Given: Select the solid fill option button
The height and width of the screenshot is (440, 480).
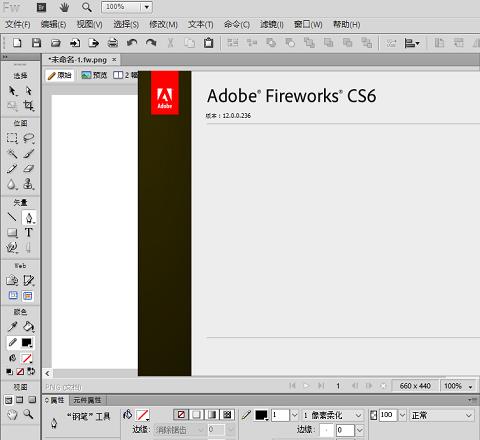Looking at the screenshot, I should [x=196, y=414].
